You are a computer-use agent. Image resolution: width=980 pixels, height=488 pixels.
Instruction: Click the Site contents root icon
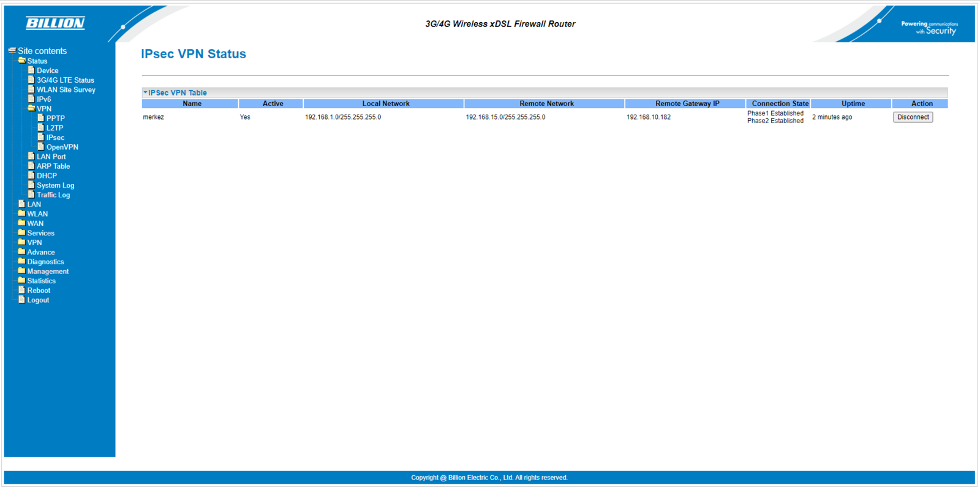pyautogui.click(x=12, y=51)
